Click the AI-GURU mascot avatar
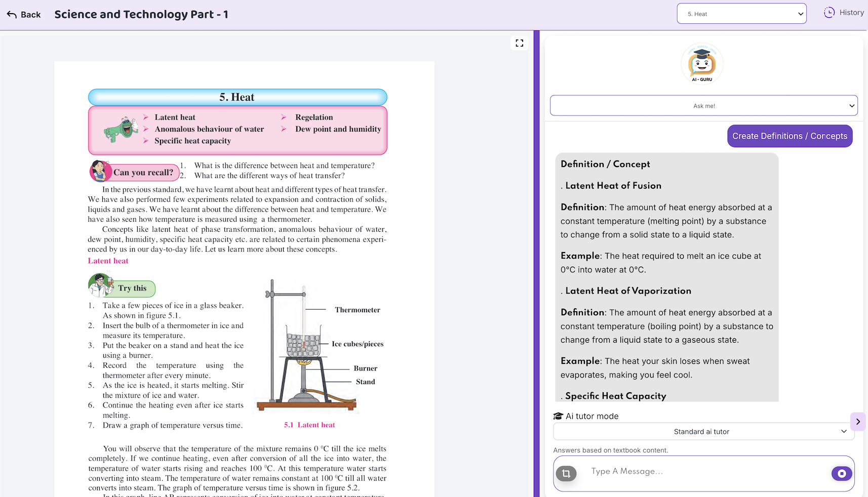This screenshot has width=868, height=497. point(702,63)
